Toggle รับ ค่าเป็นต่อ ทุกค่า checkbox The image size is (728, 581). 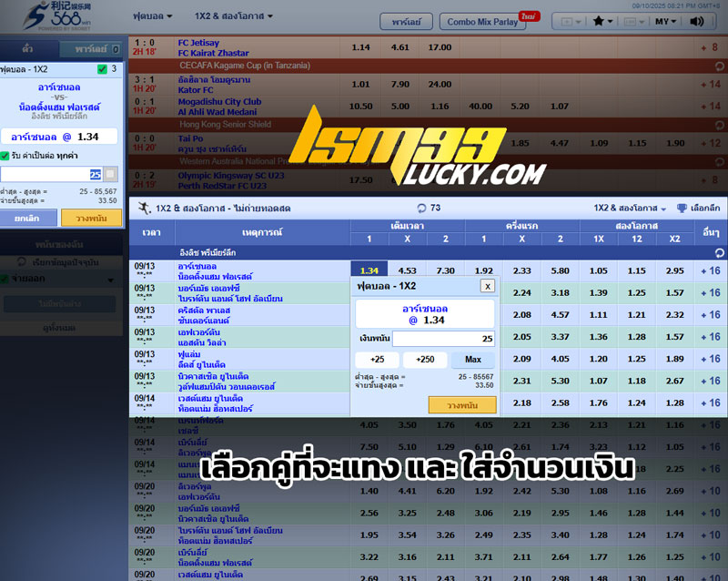[5, 156]
